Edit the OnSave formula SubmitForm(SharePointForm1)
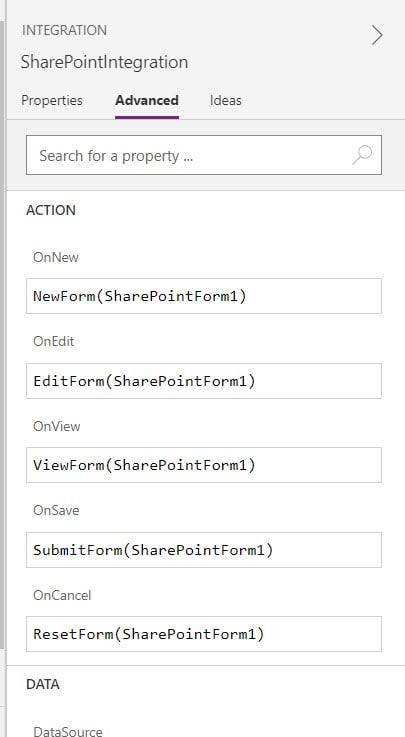 [x=204, y=550]
